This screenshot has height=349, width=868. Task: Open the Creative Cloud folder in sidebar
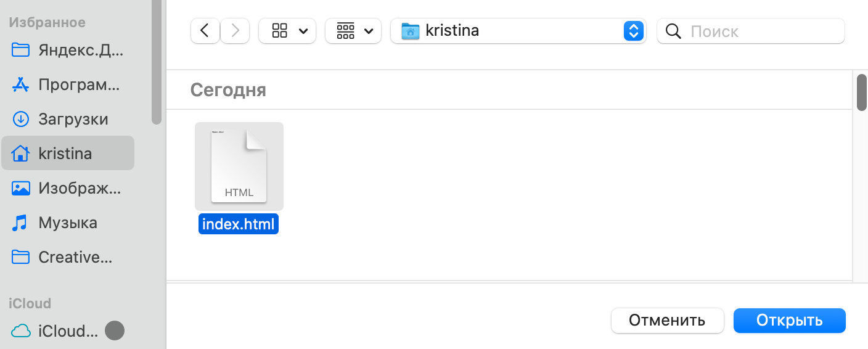pyautogui.click(x=68, y=257)
